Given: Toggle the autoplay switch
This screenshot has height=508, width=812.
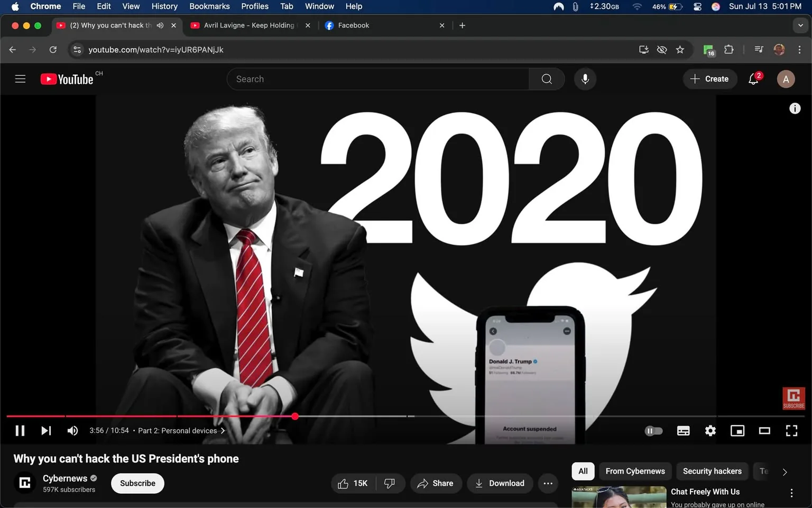Looking at the screenshot, I should pos(653,431).
